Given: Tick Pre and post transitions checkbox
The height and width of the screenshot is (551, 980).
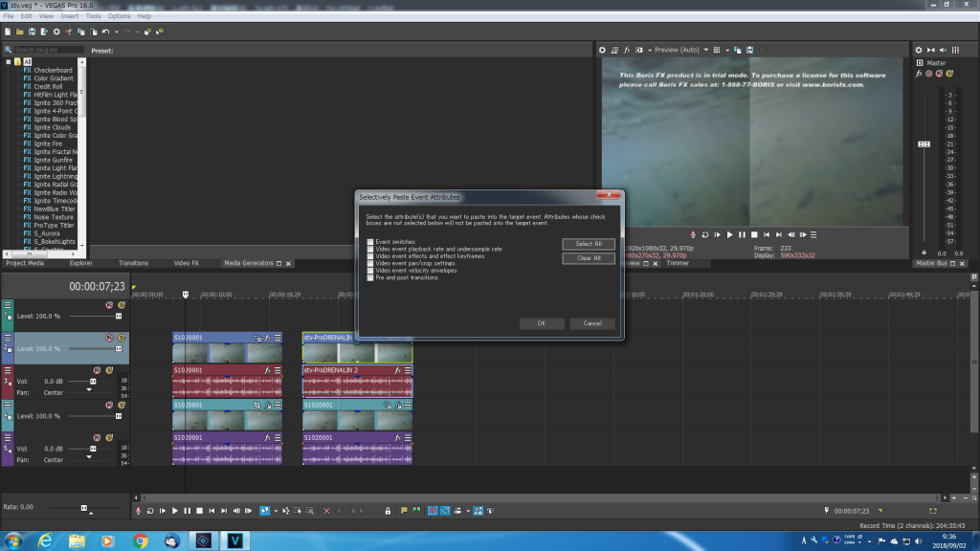Looking at the screenshot, I should coord(370,277).
